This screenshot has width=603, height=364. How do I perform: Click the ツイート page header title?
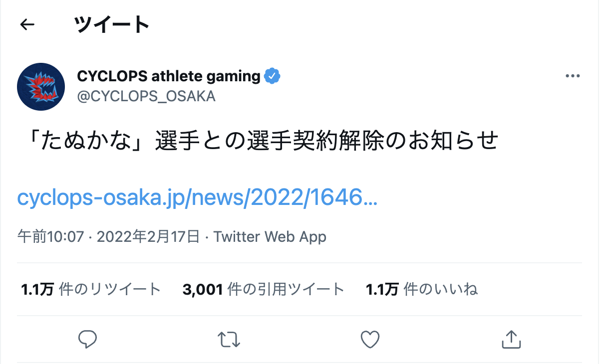pos(112,24)
